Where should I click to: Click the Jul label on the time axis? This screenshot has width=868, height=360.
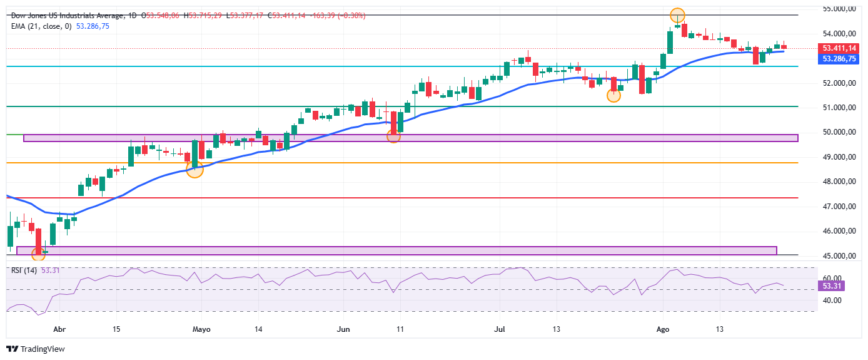[499, 329]
